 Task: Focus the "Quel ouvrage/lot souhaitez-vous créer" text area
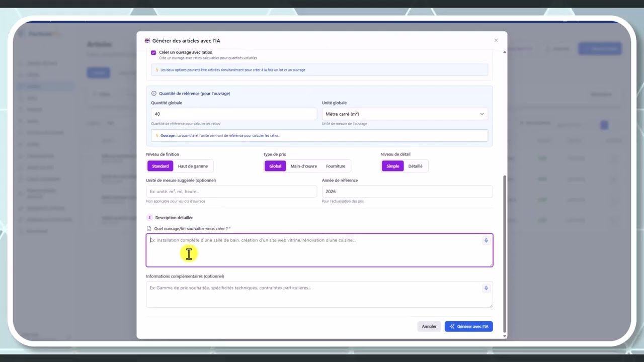319,250
